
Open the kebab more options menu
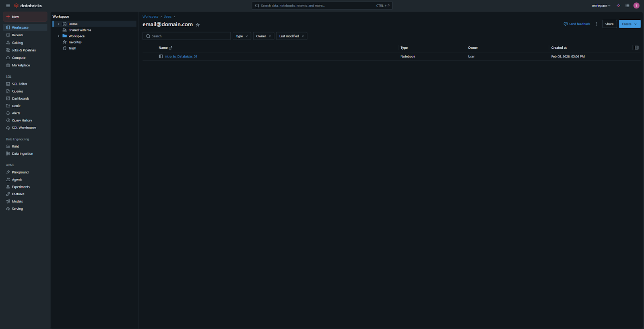[596, 24]
